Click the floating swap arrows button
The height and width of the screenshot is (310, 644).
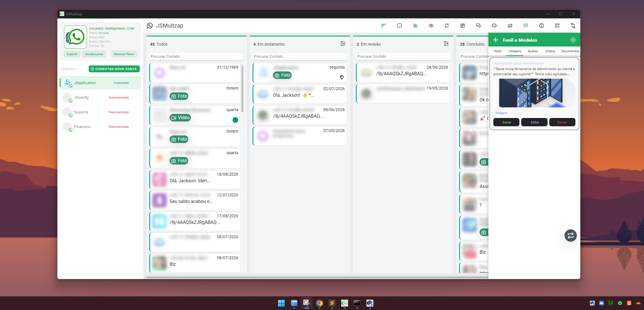click(x=571, y=235)
